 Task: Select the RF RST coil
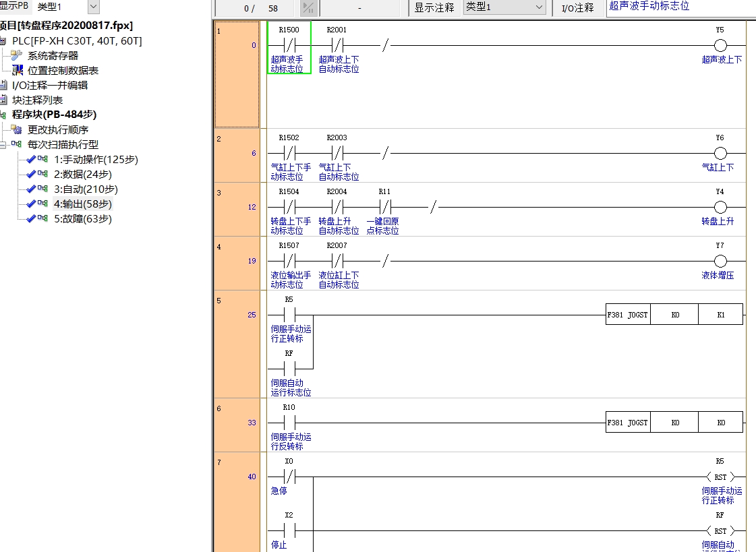(x=720, y=531)
